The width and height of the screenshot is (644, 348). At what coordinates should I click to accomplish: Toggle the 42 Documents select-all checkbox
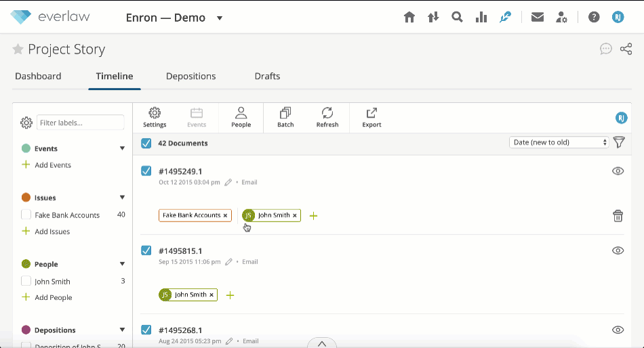click(x=146, y=144)
